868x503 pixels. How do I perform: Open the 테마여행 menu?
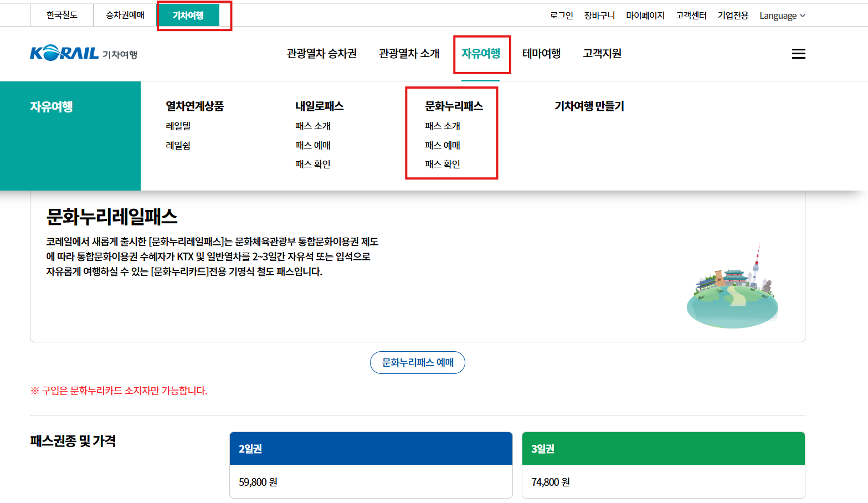pyautogui.click(x=541, y=54)
